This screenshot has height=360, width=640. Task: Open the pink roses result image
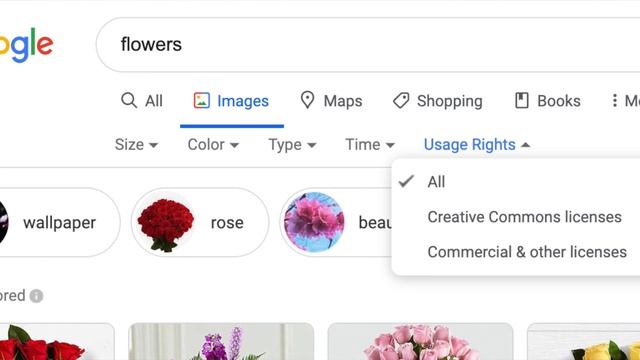point(420,342)
